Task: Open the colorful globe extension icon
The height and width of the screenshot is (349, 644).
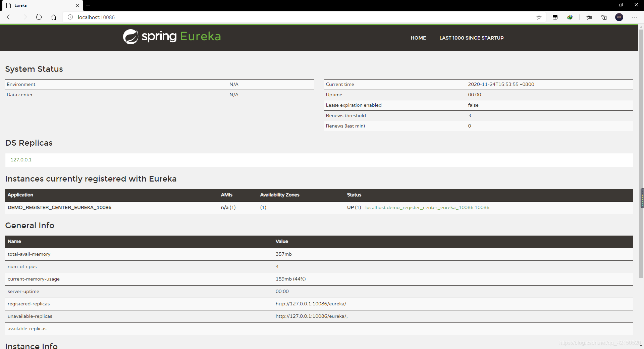Action: 570,17
